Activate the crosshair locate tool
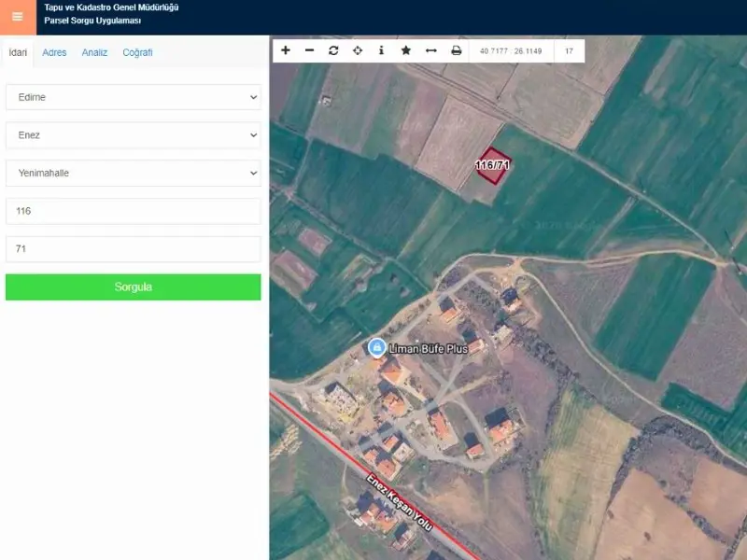This screenshot has height=560, width=747. [358, 50]
